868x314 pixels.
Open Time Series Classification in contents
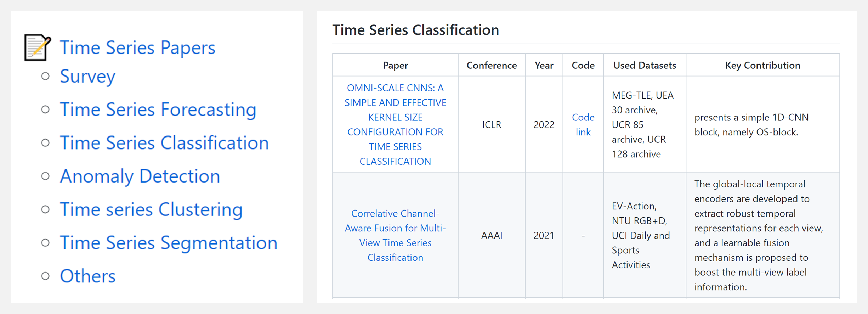(164, 143)
